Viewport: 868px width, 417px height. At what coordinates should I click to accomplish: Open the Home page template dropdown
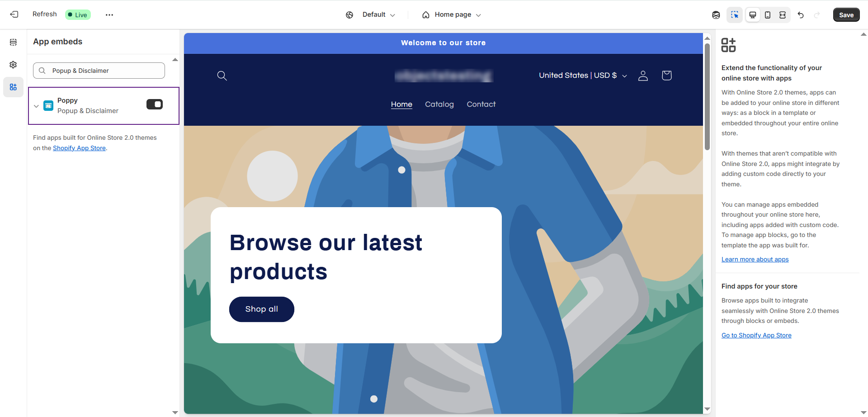451,15
